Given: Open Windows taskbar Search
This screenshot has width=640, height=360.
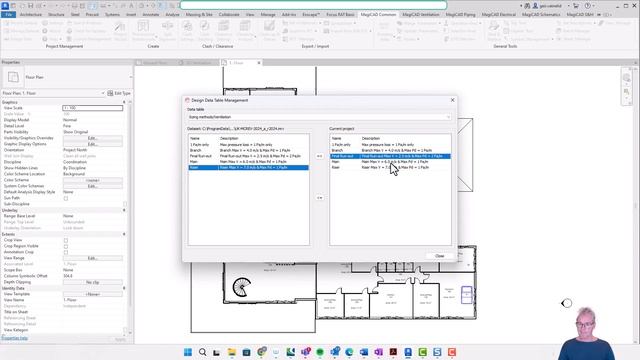Looking at the screenshot, I should tap(202, 352).
